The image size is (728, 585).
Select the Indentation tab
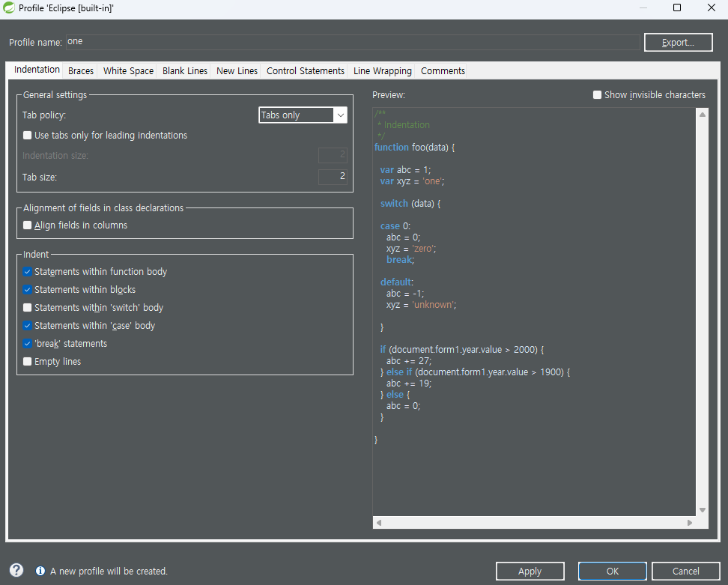(37, 70)
